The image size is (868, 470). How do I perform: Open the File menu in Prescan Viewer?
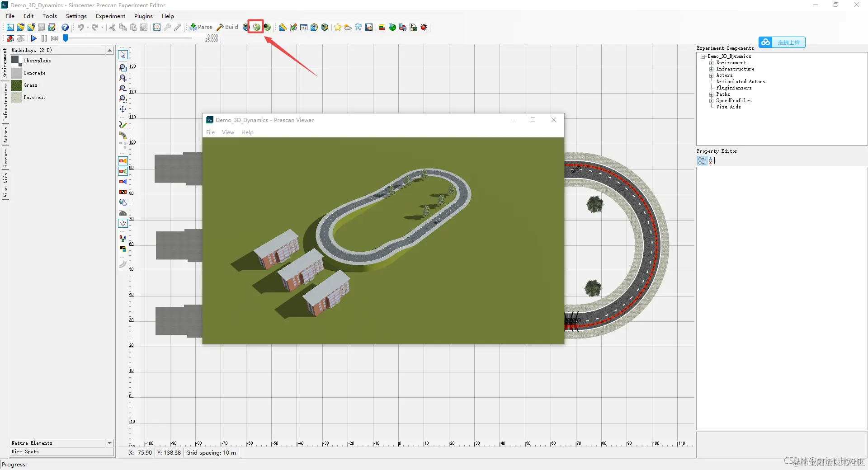(210, 132)
